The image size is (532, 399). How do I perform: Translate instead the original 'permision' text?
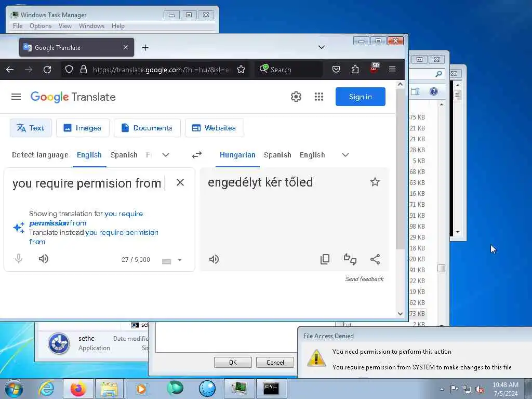pos(94,237)
